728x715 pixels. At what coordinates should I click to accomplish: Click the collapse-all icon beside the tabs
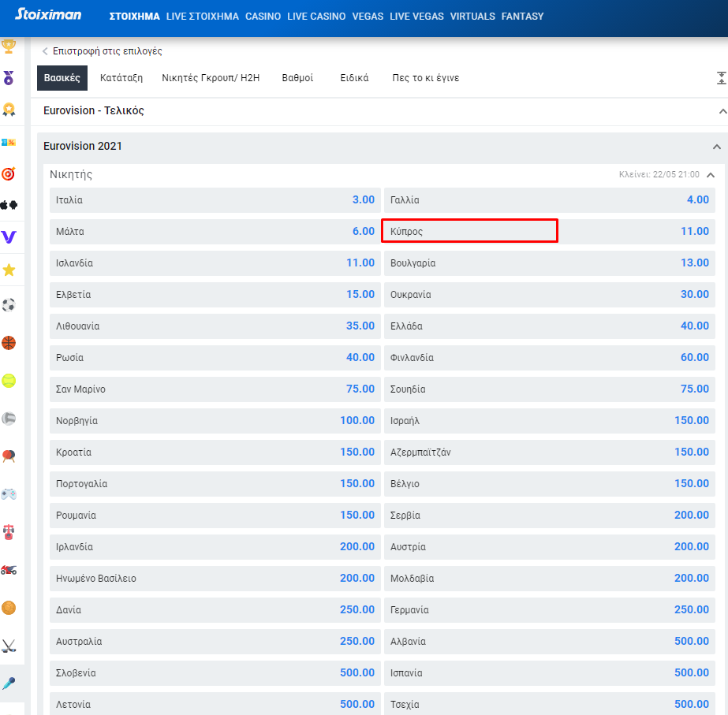point(721,78)
